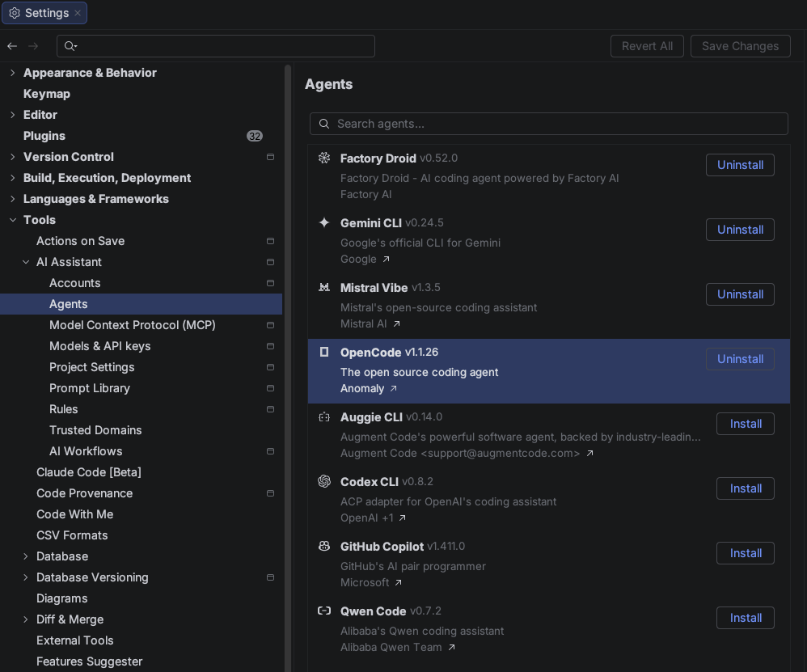Click the Codex CLI OpenAI icon
Screen dimensions: 807x672
[x=324, y=482]
